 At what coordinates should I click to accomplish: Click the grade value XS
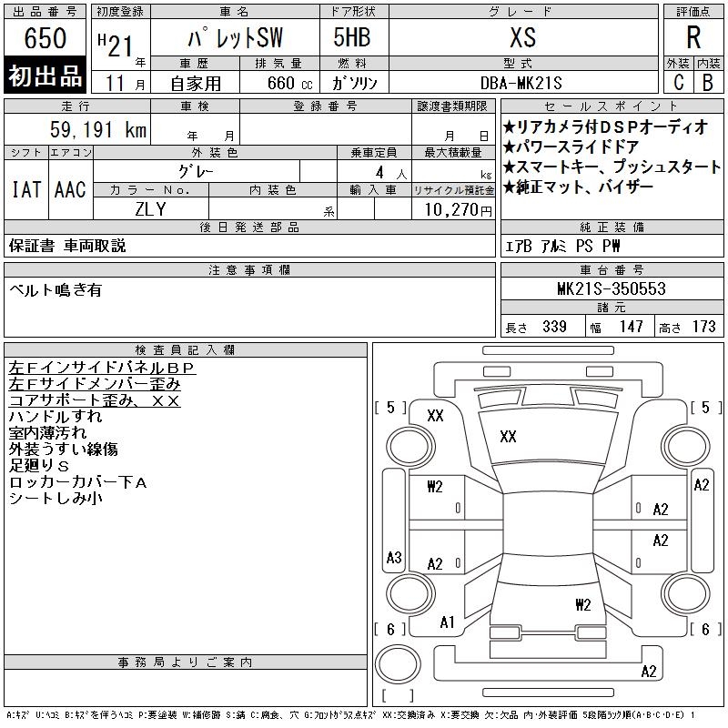point(522,37)
